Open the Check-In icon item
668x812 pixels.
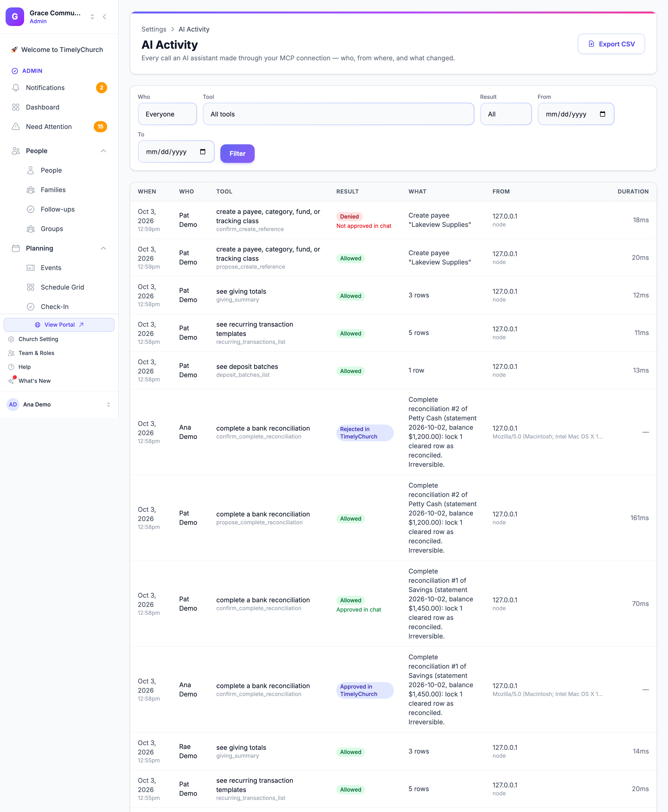click(31, 307)
